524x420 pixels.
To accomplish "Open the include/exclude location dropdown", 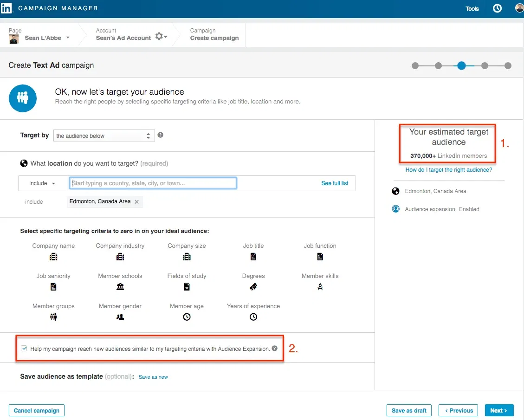I will [x=42, y=183].
